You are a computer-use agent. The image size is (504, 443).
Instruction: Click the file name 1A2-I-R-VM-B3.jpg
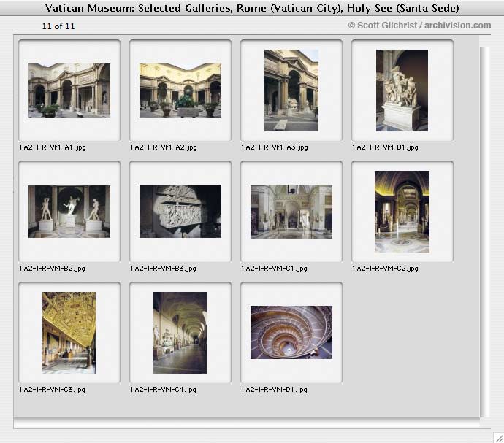tap(163, 269)
